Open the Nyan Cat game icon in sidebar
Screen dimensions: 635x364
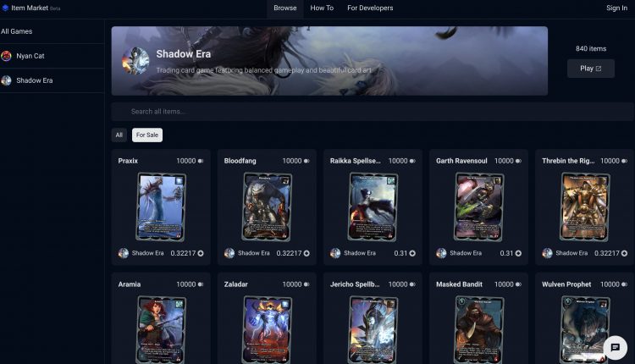click(6, 56)
